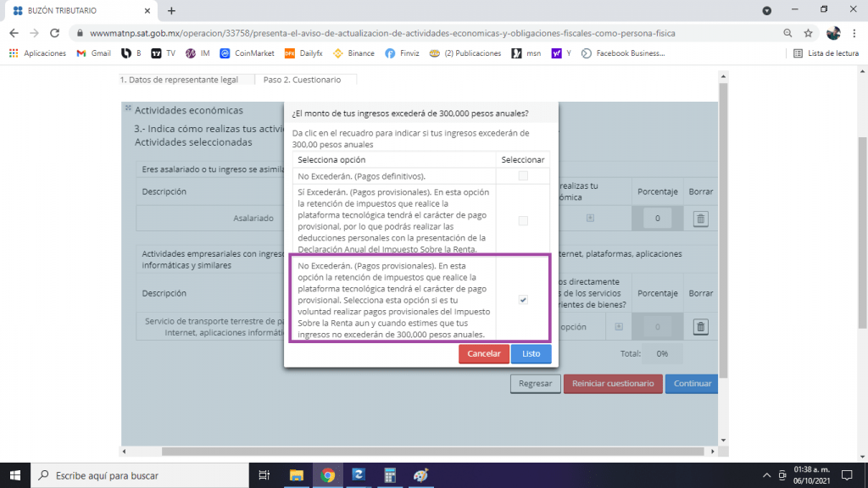The image size is (868, 488).
Task: Close the BUZÓN TRIBUTARIO tab
Action: (x=147, y=10)
